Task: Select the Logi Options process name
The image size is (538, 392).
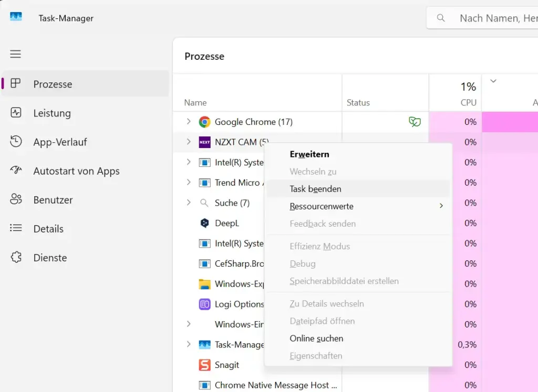Action: (x=240, y=304)
